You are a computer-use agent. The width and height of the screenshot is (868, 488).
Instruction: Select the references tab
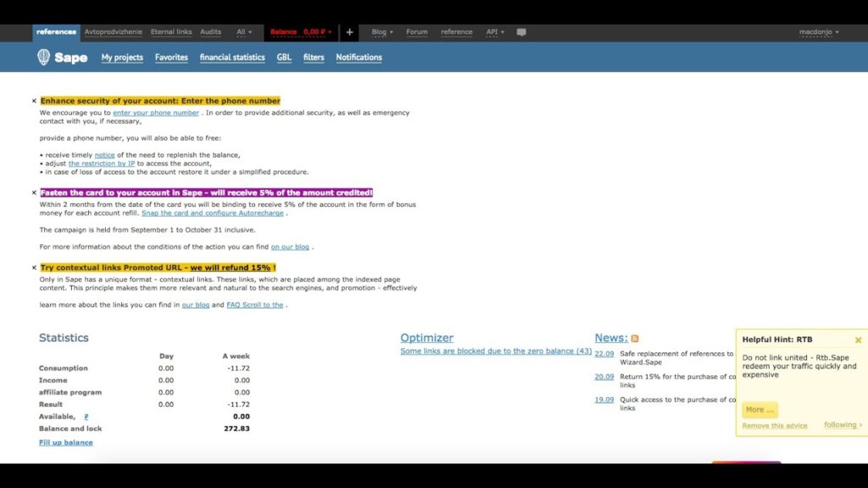(56, 32)
